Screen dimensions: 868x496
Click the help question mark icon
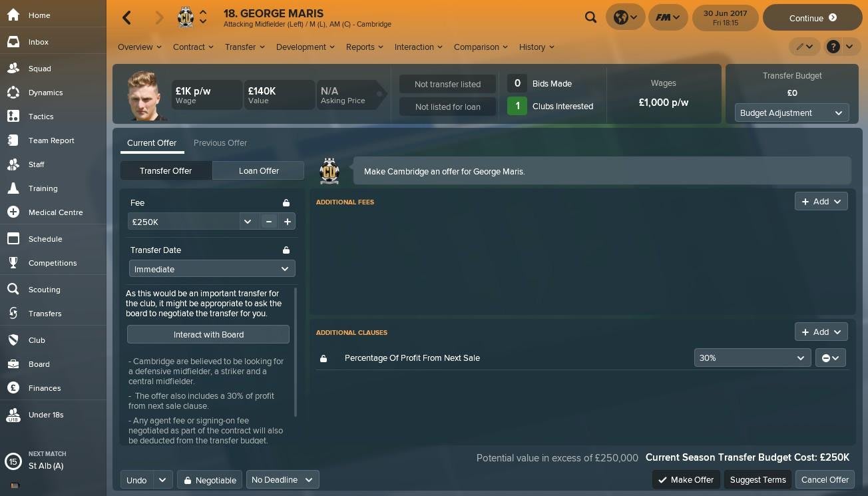coord(833,47)
